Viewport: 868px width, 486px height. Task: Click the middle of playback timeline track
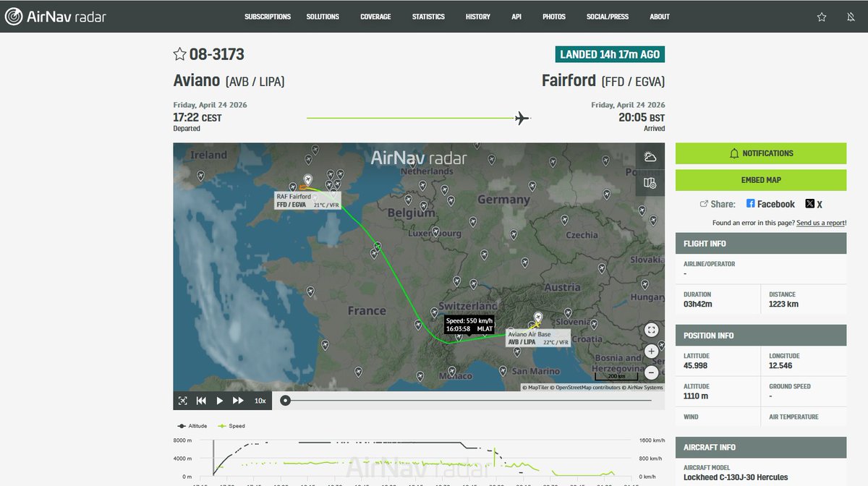pyautogui.click(x=469, y=401)
